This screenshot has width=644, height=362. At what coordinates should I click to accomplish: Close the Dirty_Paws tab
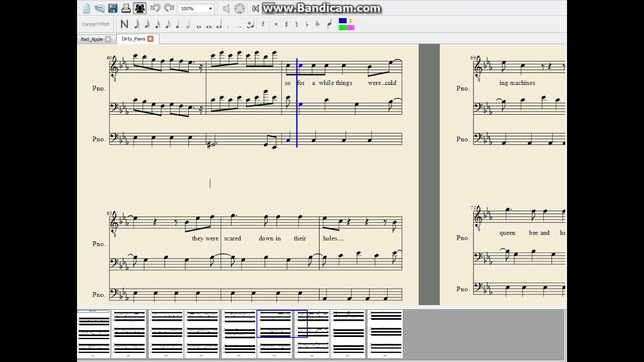pyautogui.click(x=150, y=39)
